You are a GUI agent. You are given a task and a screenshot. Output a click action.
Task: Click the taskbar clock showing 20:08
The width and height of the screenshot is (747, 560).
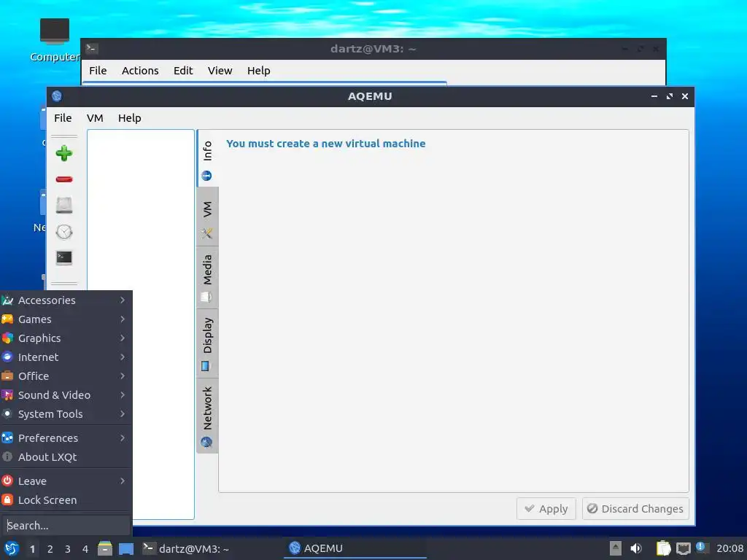[729, 548]
